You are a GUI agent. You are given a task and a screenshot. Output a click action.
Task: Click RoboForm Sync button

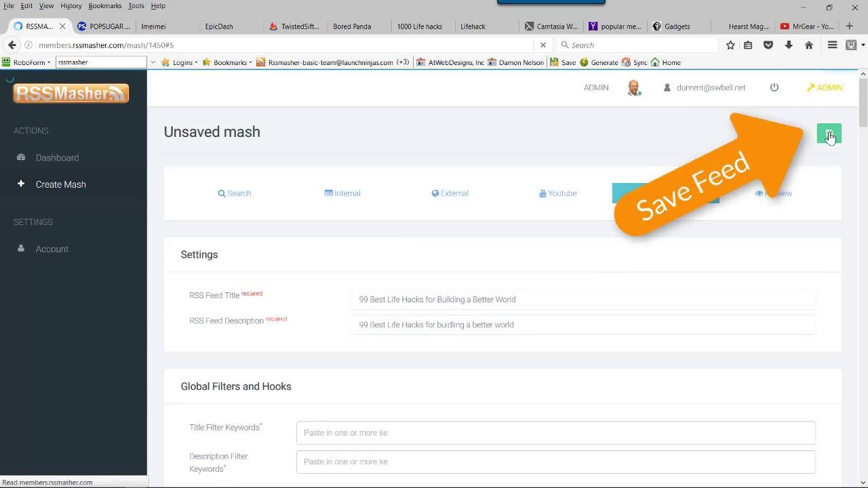coord(635,62)
